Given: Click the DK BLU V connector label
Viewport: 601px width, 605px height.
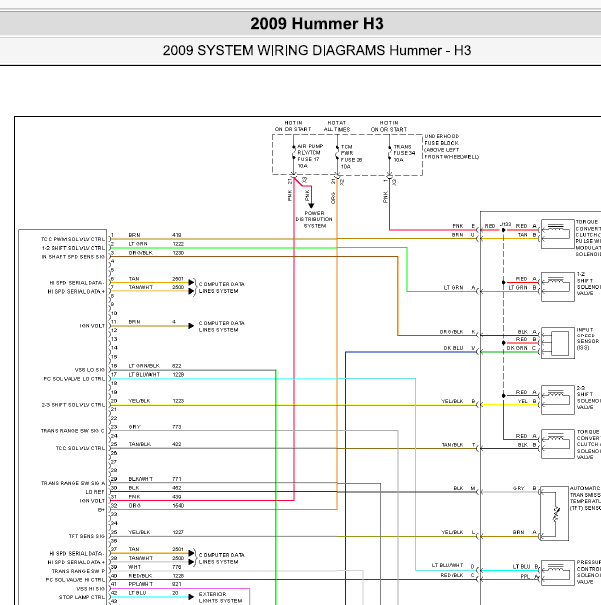Looking at the screenshot, I should click(x=459, y=348).
